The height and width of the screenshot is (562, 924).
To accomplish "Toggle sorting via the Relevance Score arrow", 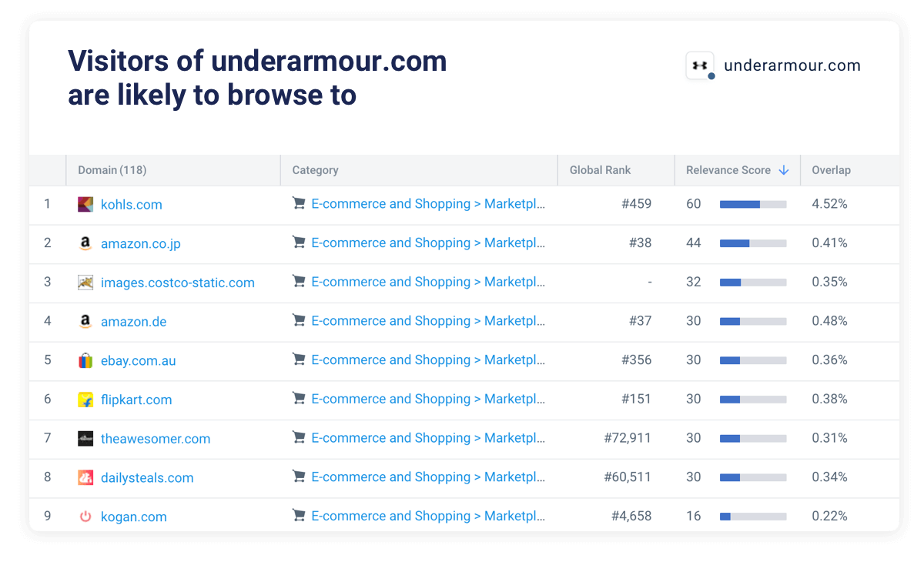I will [x=785, y=170].
